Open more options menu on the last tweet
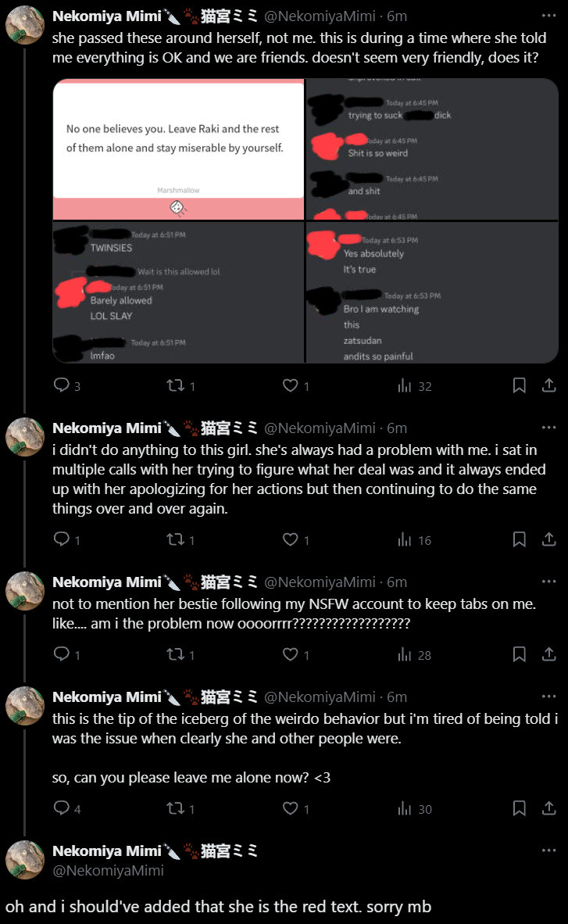 coord(548,851)
